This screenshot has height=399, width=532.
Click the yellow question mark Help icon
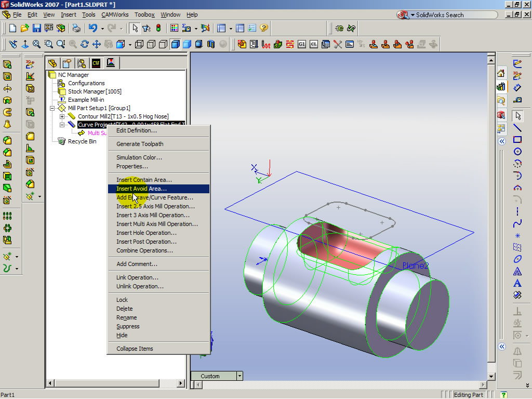click(x=263, y=28)
